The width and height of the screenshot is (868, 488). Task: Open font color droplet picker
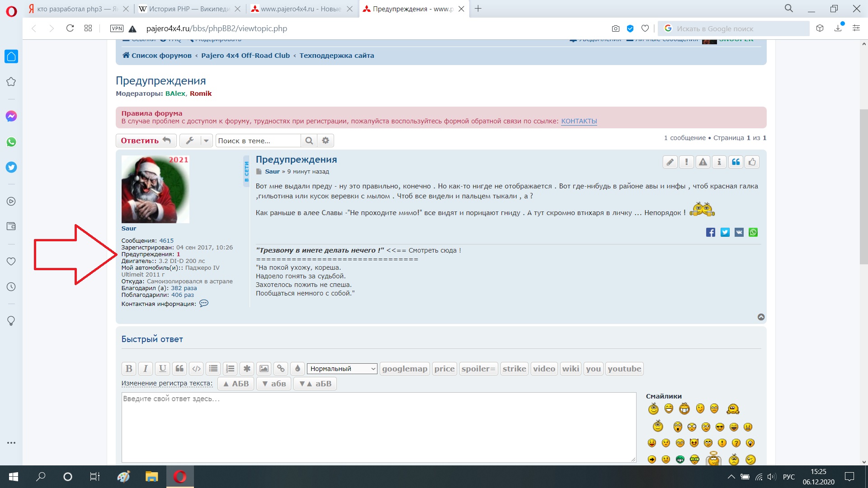click(x=297, y=369)
